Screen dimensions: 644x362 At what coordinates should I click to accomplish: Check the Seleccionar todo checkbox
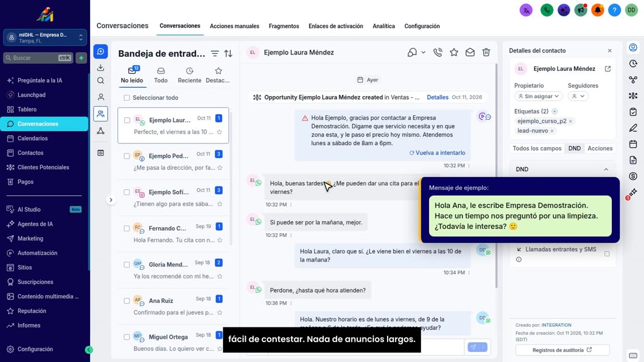[x=126, y=98]
